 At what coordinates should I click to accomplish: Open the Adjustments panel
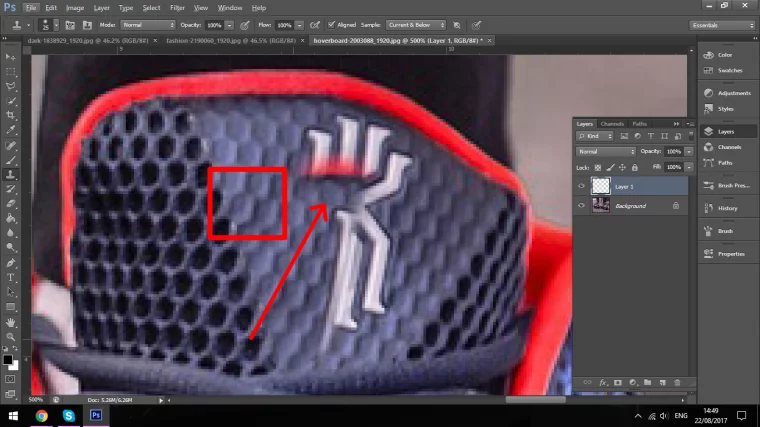[729, 93]
